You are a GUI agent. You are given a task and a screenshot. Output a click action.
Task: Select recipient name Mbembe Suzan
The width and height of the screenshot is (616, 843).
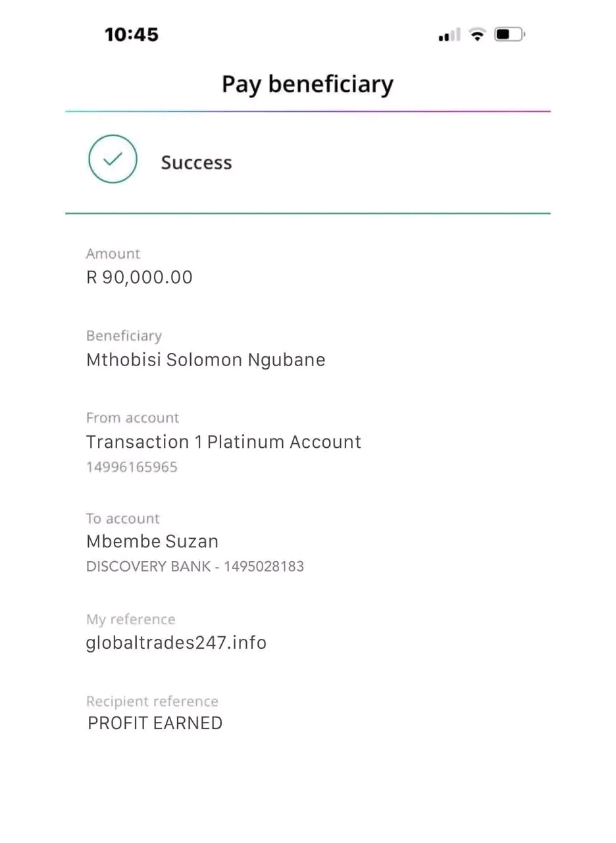click(x=152, y=541)
